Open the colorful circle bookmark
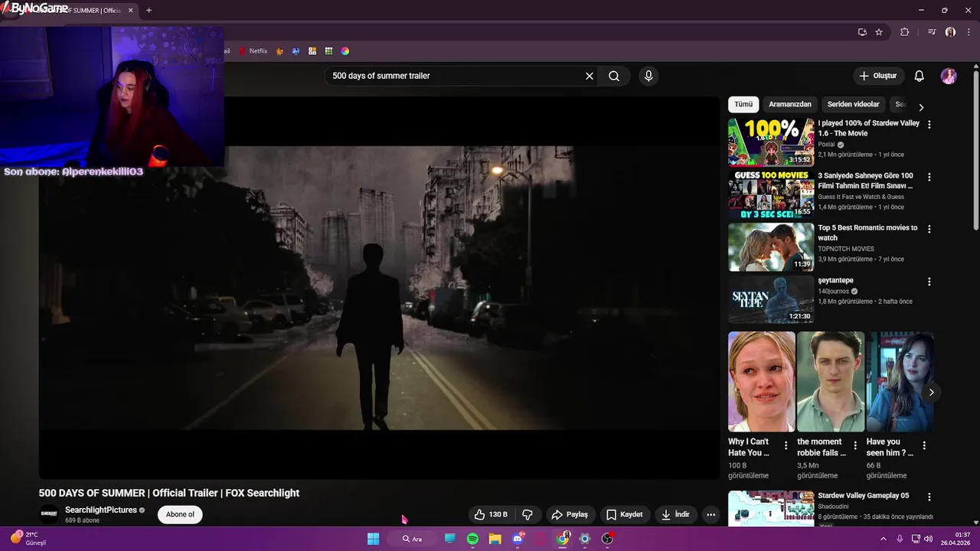980x551 pixels. (x=345, y=51)
